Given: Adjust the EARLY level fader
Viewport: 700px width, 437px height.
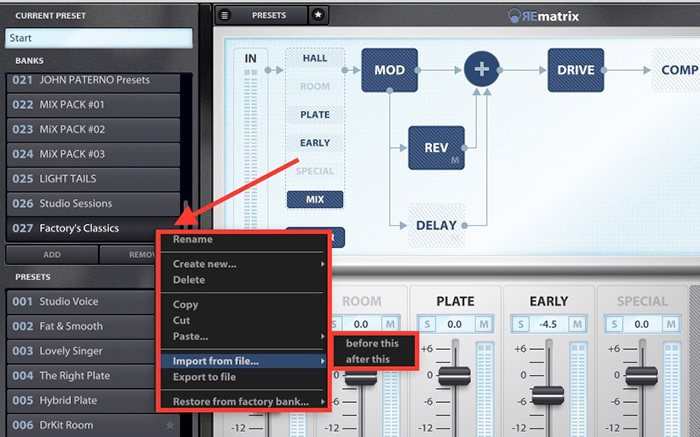Looking at the screenshot, I should click(548, 396).
